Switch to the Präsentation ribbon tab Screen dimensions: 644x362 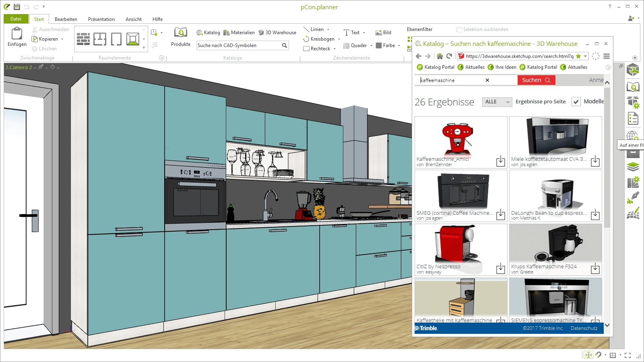coord(101,19)
